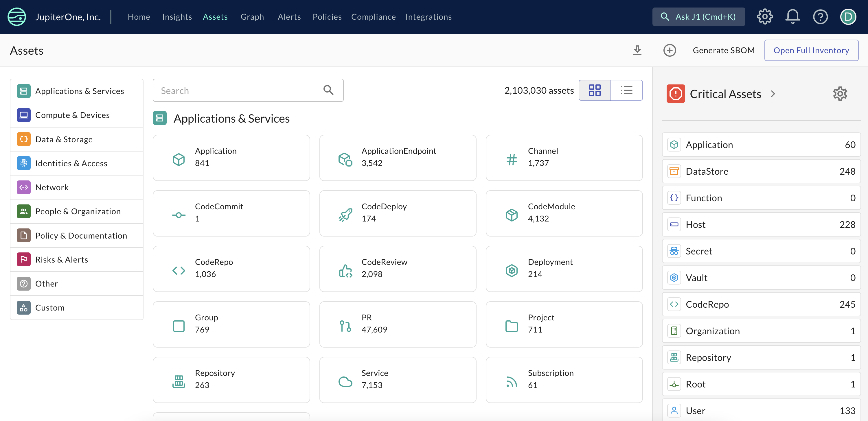Screen dimensions: 868x421
Task: Open the Compliance menu item
Action: [x=373, y=16]
